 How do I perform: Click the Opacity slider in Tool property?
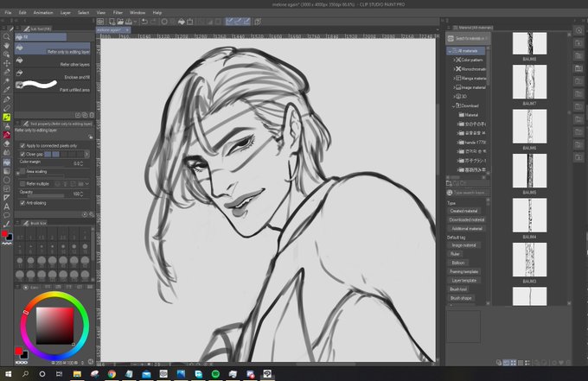coord(46,195)
